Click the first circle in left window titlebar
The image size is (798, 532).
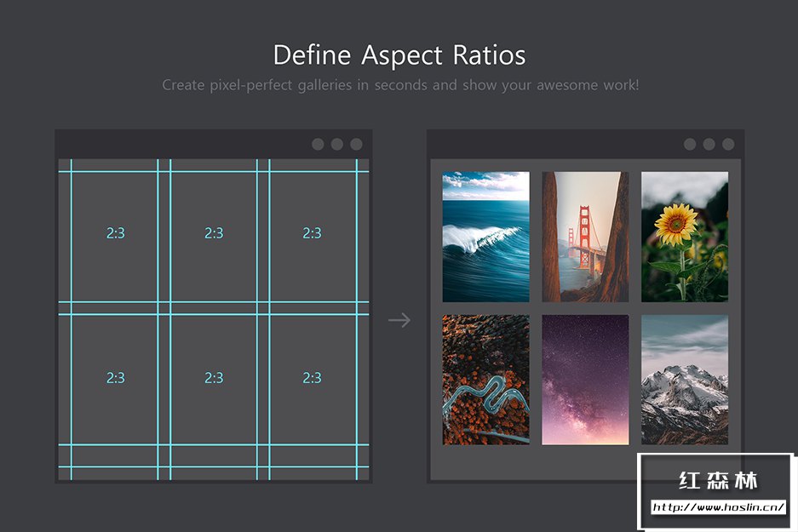pyautogui.click(x=318, y=144)
